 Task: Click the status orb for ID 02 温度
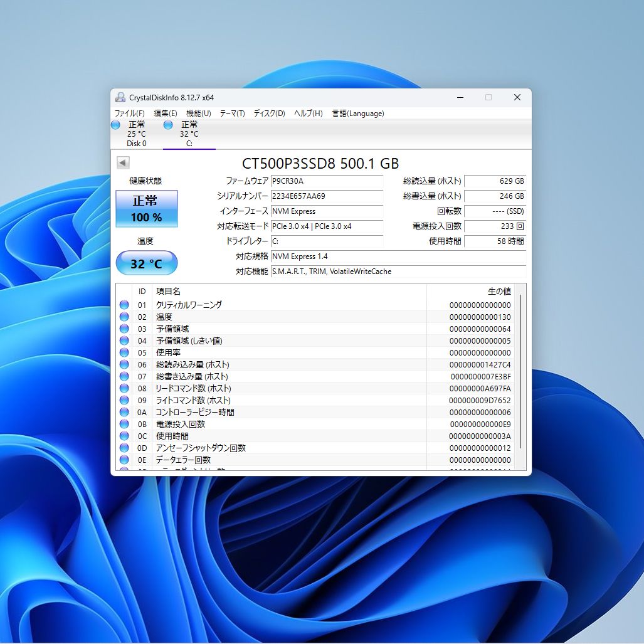pyautogui.click(x=124, y=317)
